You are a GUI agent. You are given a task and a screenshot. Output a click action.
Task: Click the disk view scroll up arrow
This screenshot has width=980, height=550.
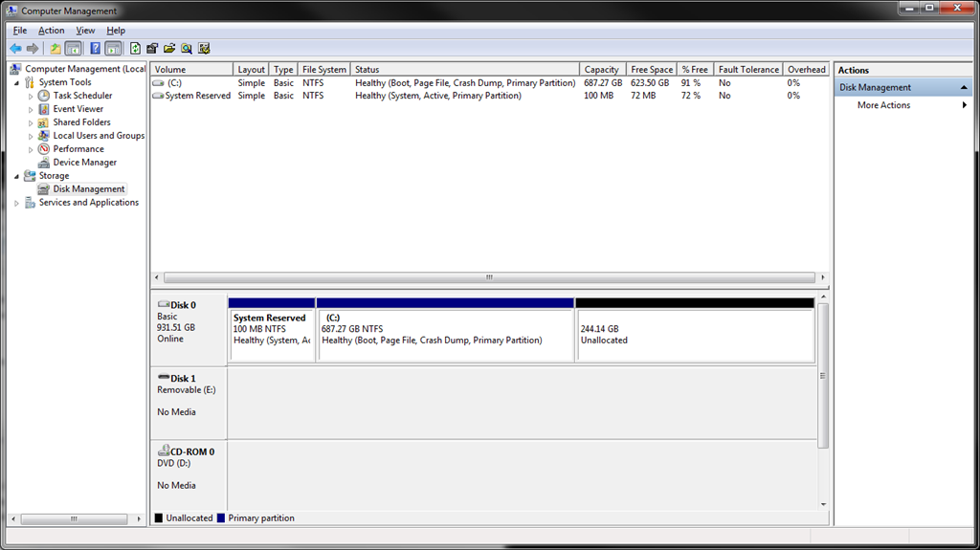(x=823, y=297)
